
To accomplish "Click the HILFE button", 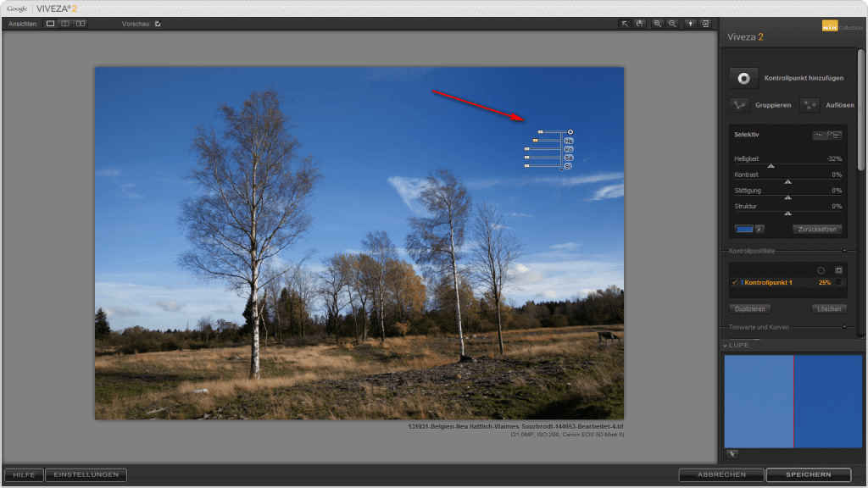I will (x=24, y=474).
